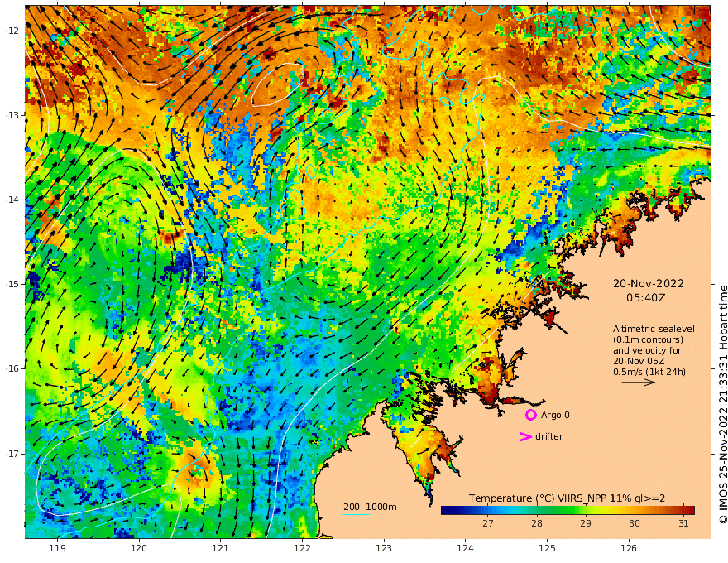728x563 pixels.
Task: Click longitude axis label 126
Action: 629,548
